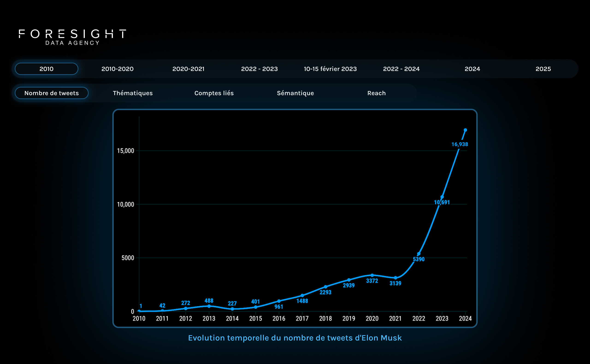Click the 2020 data point at 3372
The height and width of the screenshot is (364, 590).
pyautogui.click(x=372, y=275)
